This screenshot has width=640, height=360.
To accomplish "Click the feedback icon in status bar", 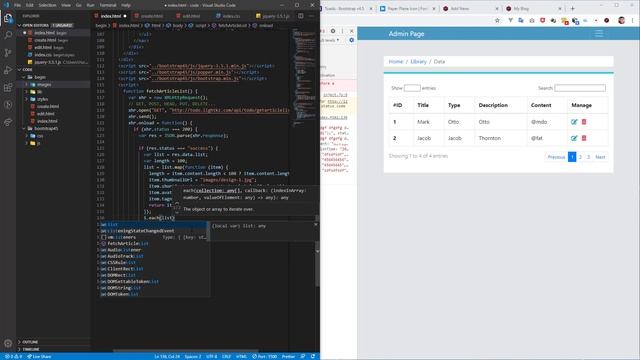I will tap(302, 356).
